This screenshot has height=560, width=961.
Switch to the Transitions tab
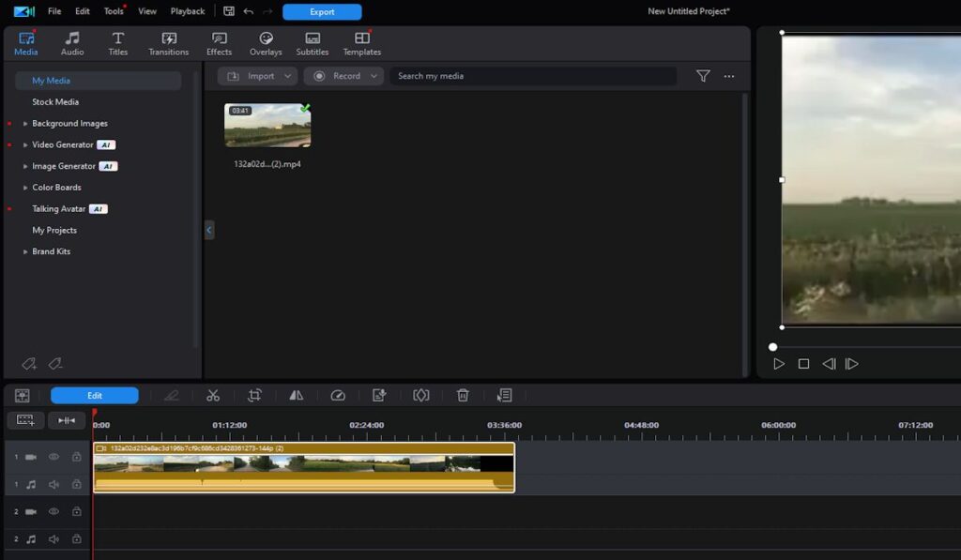[169, 43]
